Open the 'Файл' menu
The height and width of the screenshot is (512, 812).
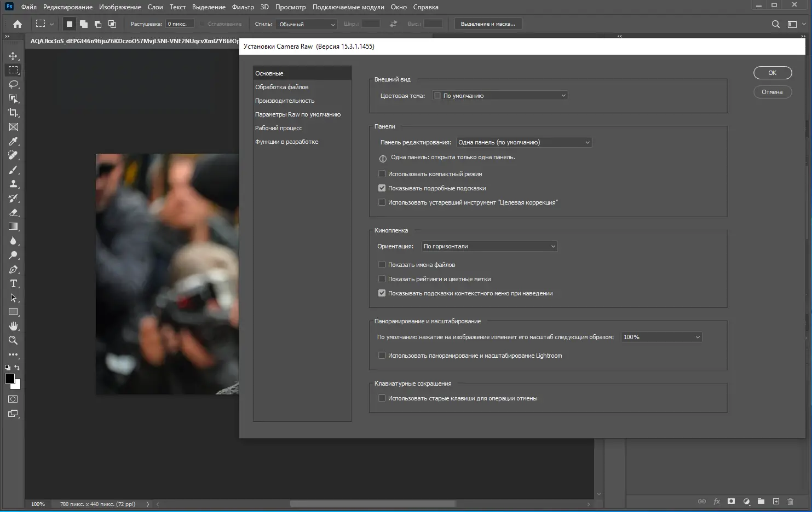click(x=29, y=7)
